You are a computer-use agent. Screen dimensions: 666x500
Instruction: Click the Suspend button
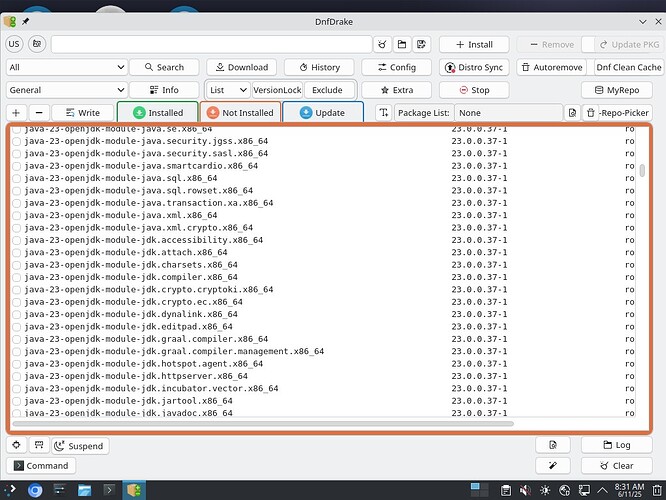click(x=80, y=446)
